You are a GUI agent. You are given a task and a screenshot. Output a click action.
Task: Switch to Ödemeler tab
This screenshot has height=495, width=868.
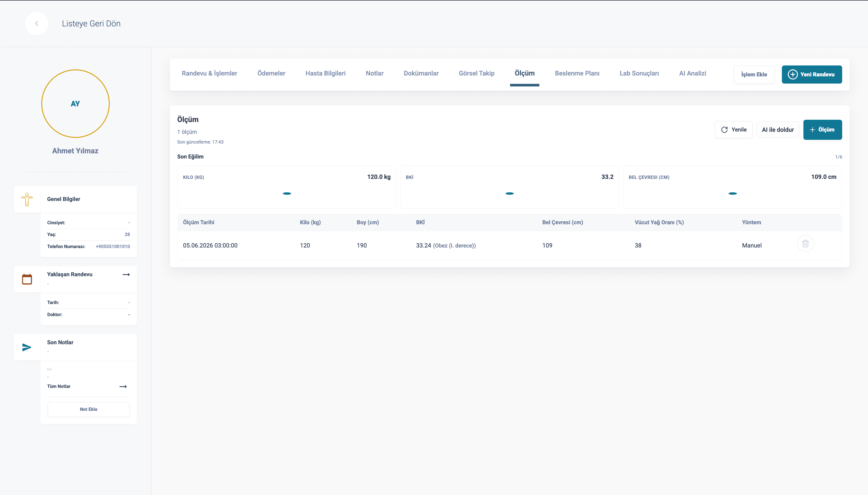pos(271,74)
